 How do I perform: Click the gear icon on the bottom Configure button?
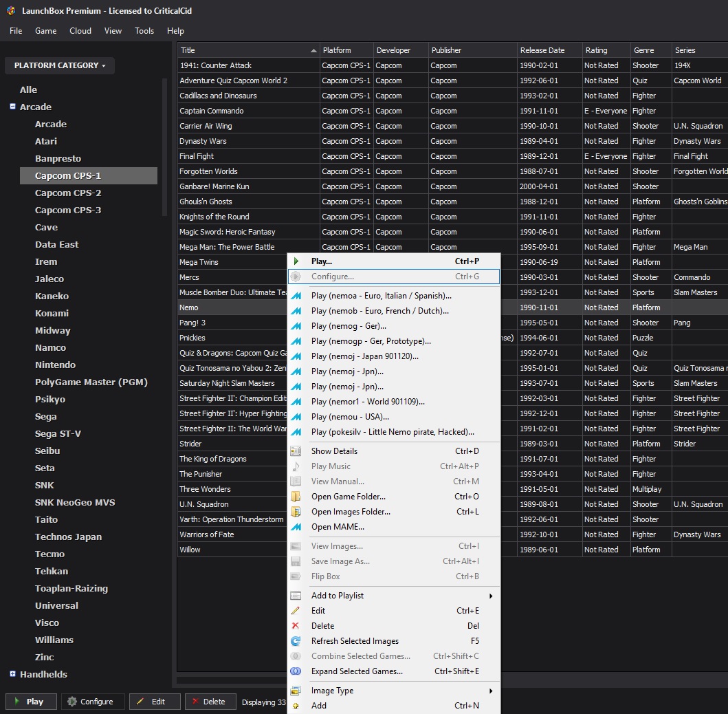click(x=72, y=702)
